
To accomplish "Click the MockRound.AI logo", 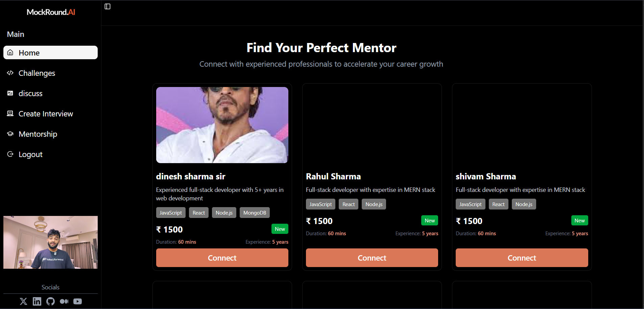I will click(x=51, y=12).
